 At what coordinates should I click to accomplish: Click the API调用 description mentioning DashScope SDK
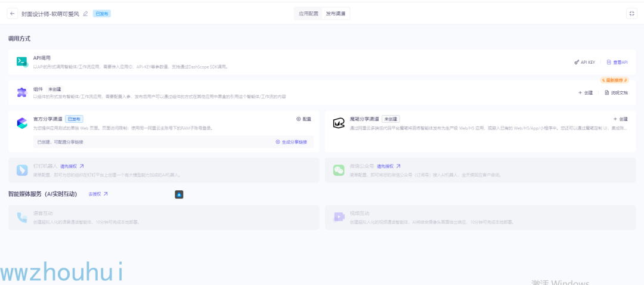(131, 67)
